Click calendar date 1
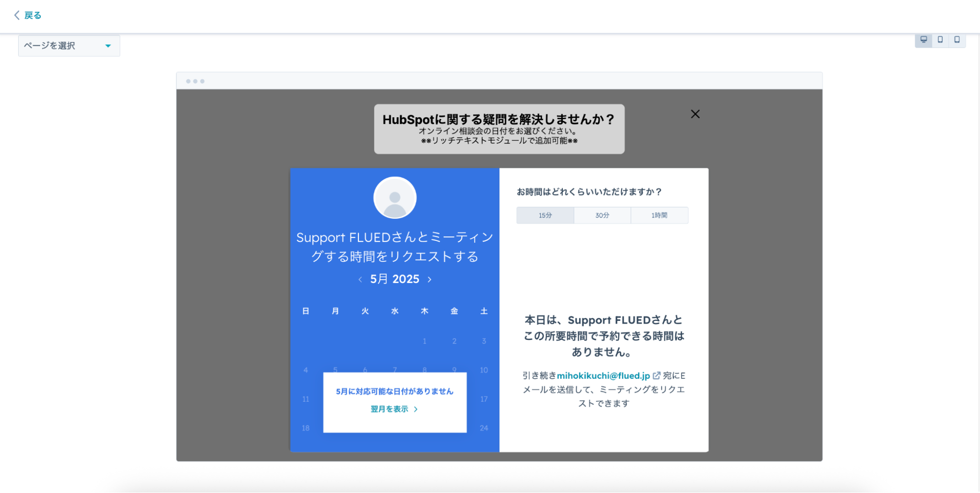The image size is (980, 493). (x=425, y=341)
